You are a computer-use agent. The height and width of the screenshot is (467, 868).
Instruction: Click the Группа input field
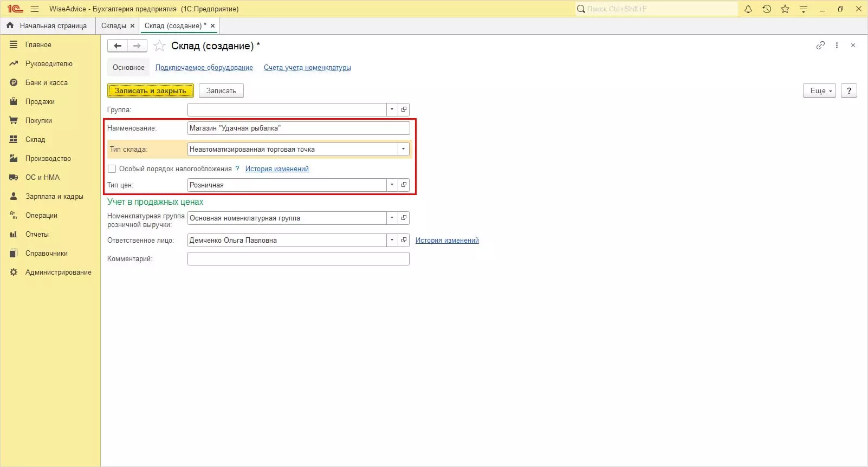[287, 109]
